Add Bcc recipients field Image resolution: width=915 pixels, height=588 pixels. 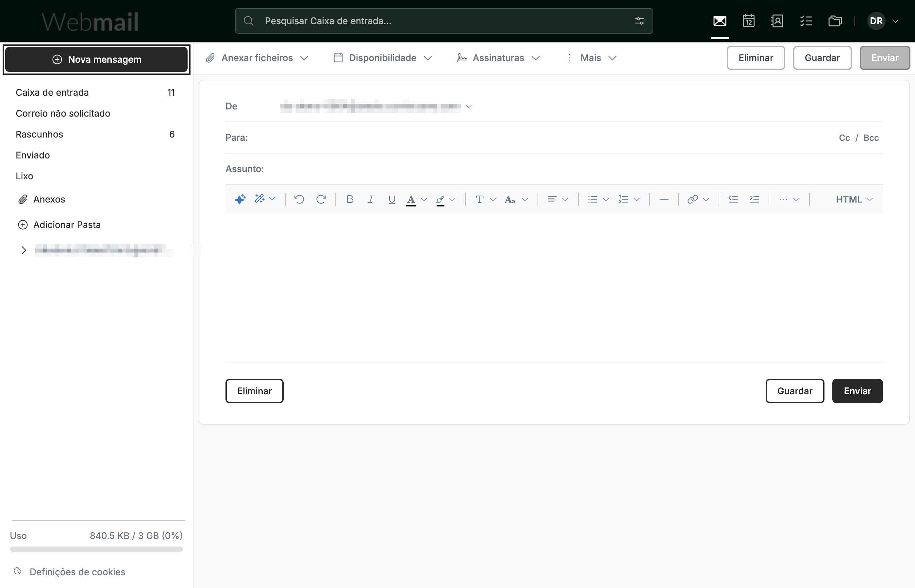point(871,138)
